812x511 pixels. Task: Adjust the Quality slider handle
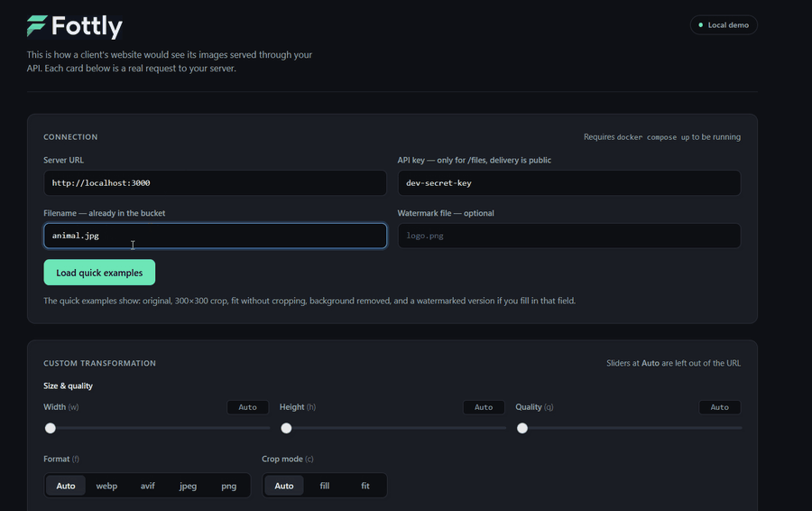tap(522, 428)
